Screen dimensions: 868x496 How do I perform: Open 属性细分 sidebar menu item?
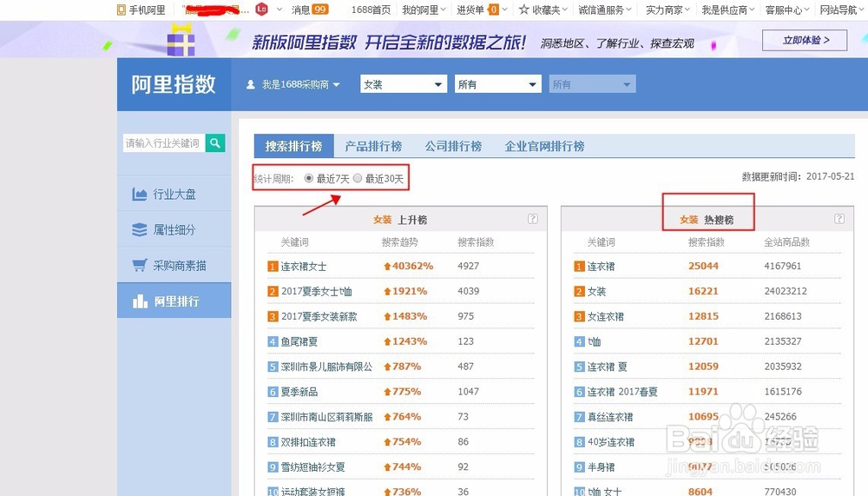174,229
